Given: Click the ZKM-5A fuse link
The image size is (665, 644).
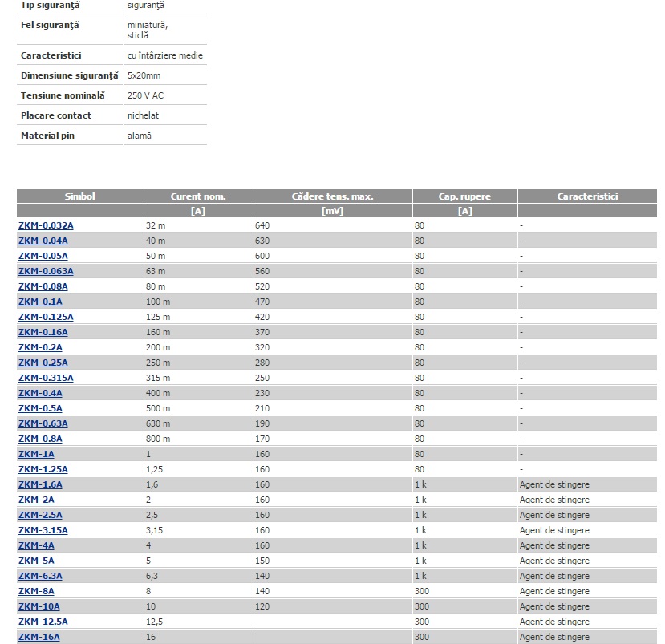Looking at the screenshot, I should tap(36, 561).
